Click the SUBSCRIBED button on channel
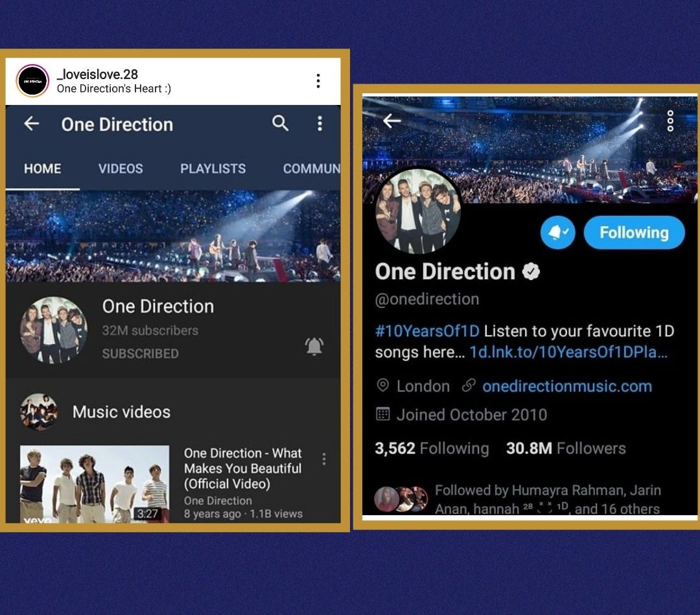This screenshot has height=615, width=700. 140,353
